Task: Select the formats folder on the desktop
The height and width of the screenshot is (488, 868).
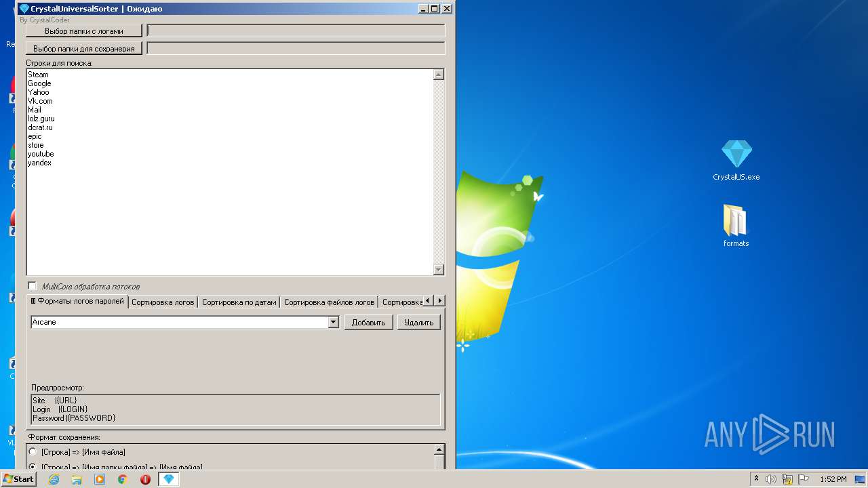Action: [x=736, y=226]
